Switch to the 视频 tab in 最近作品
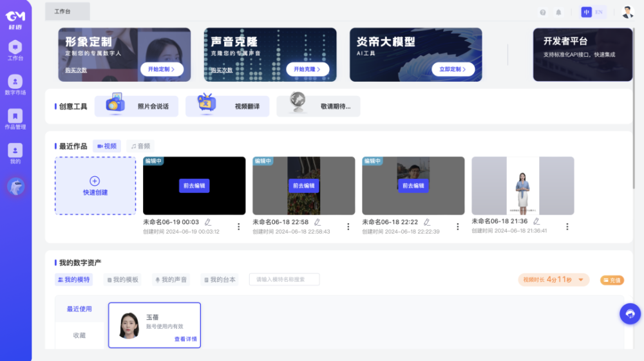The image size is (644, 361). 107,146
